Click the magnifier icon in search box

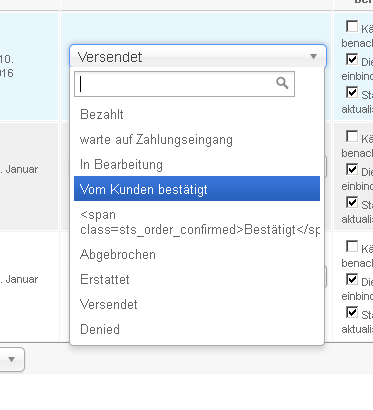click(282, 83)
